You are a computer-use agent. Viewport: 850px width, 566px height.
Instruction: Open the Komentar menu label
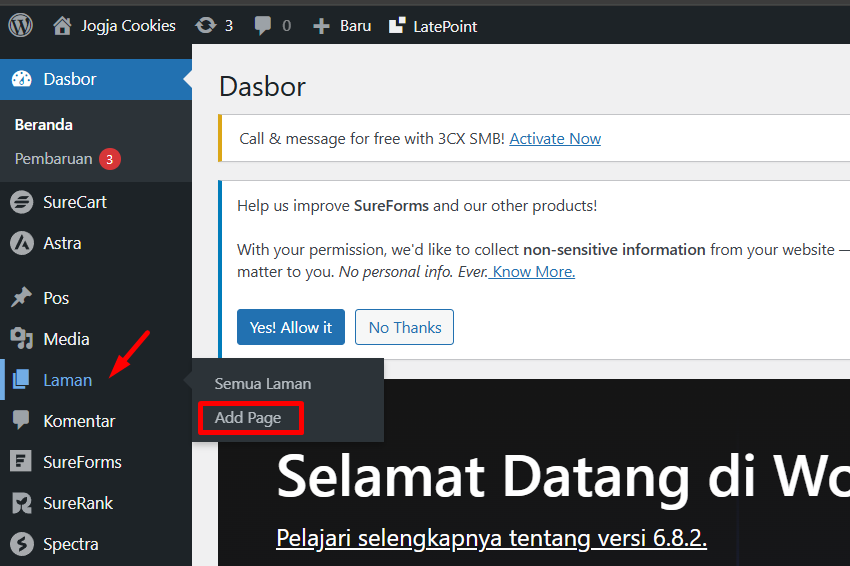point(79,421)
